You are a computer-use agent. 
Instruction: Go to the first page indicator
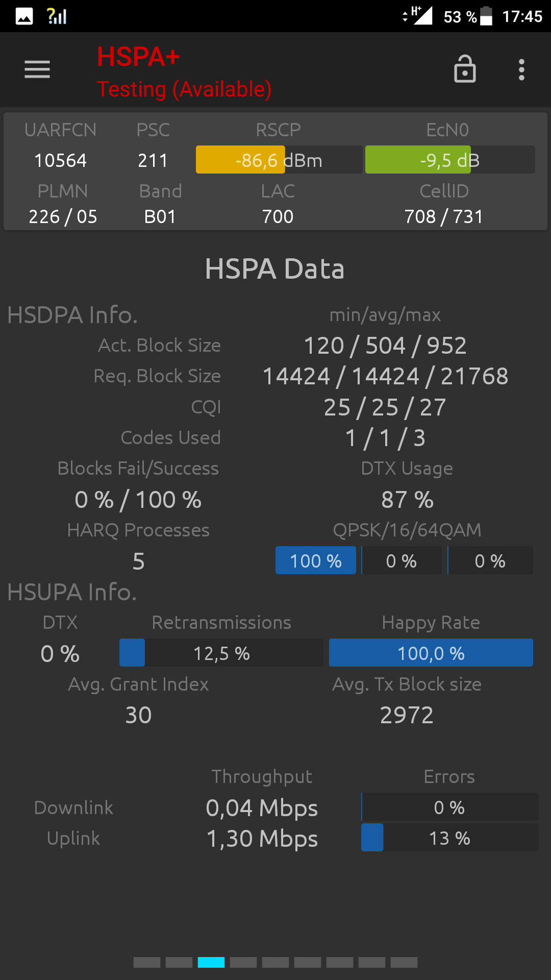(147, 962)
